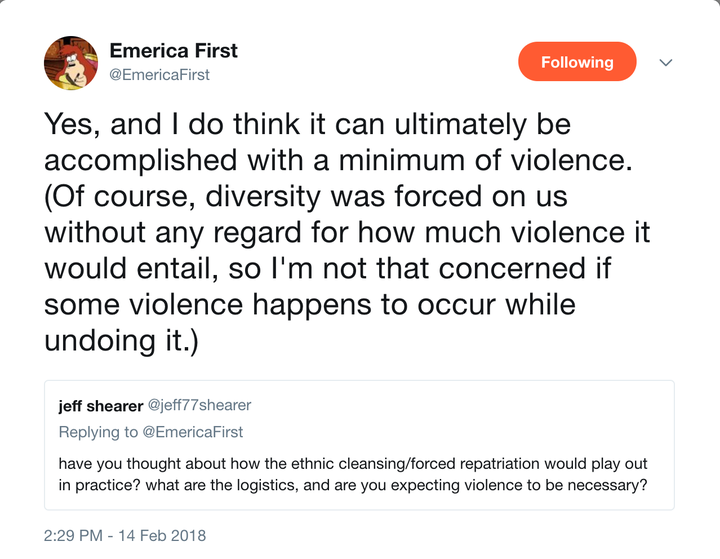Open the quoted tweet about logistics

359,445
